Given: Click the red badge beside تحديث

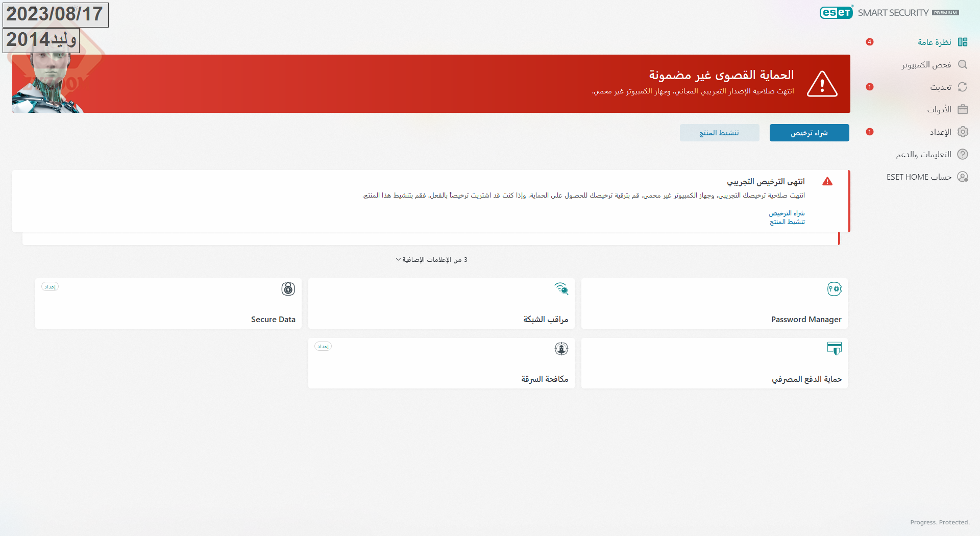Looking at the screenshot, I should [870, 87].
